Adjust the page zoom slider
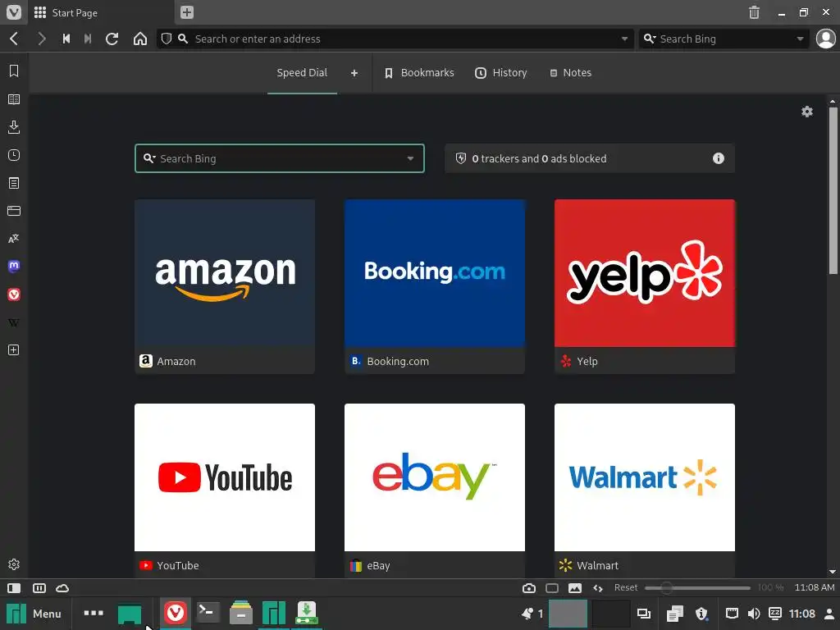The height and width of the screenshot is (630, 840). (697, 588)
